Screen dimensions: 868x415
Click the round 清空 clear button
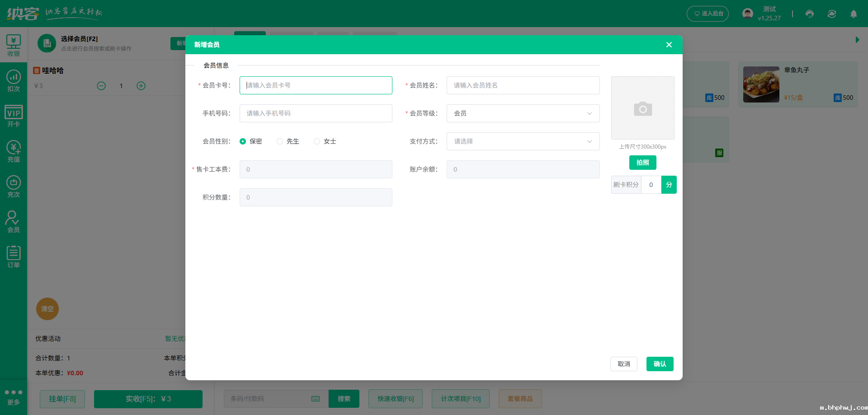point(47,309)
